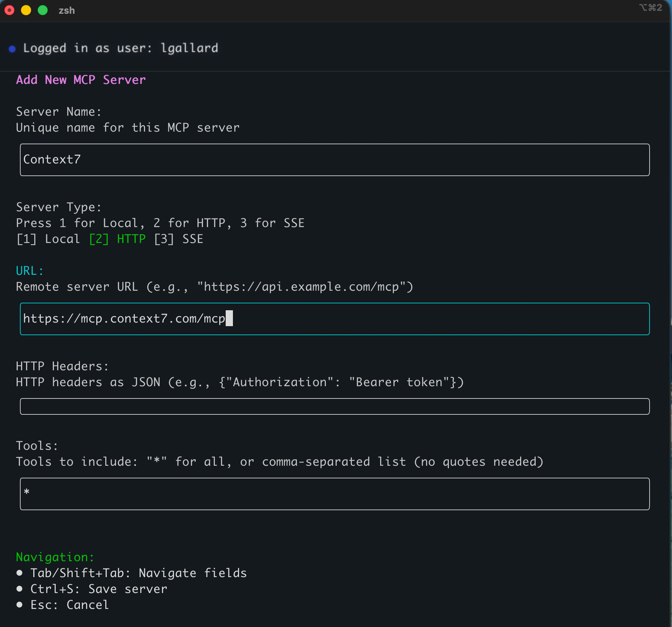Focus the Server Name field containing Context7
The height and width of the screenshot is (627, 672).
pos(335,160)
